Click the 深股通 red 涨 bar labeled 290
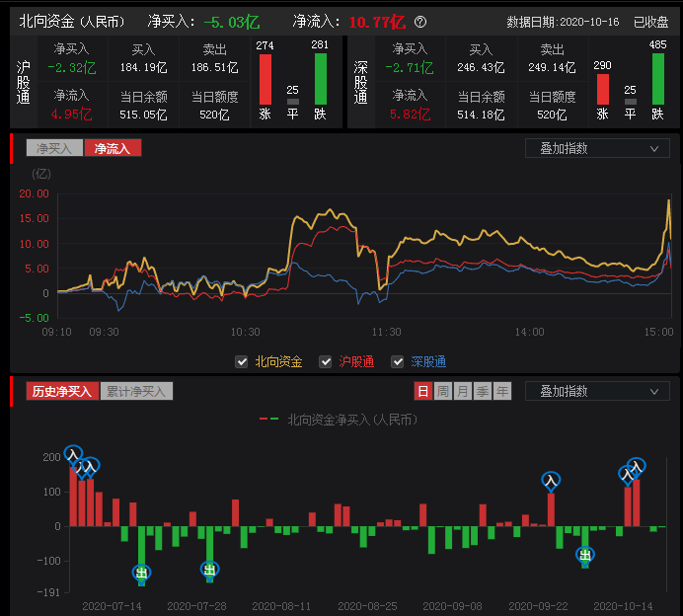Image resolution: width=683 pixels, height=616 pixels. click(x=603, y=89)
